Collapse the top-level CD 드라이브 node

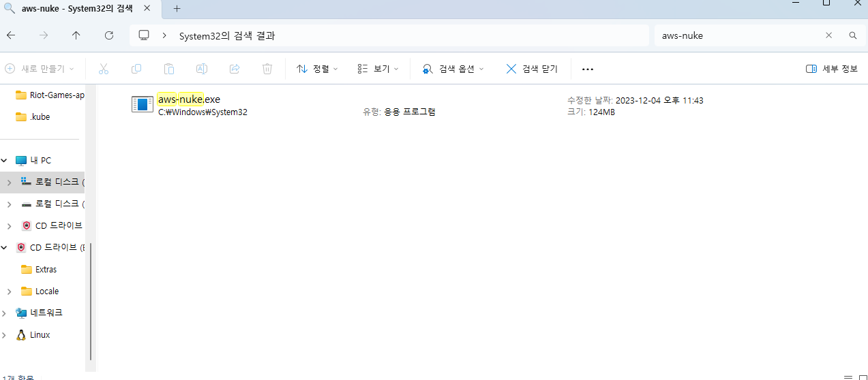pyautogui.click(x=5, y=248)
